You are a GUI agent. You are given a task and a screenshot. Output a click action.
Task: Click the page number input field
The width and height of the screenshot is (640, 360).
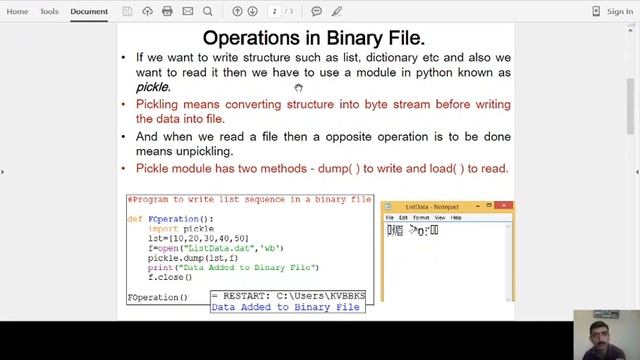coord(274,11)
